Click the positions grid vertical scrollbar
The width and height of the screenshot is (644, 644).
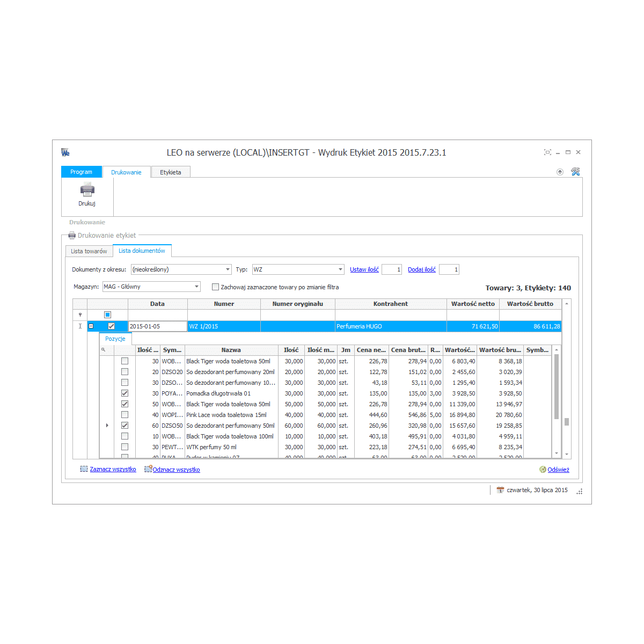pos(557,386)
